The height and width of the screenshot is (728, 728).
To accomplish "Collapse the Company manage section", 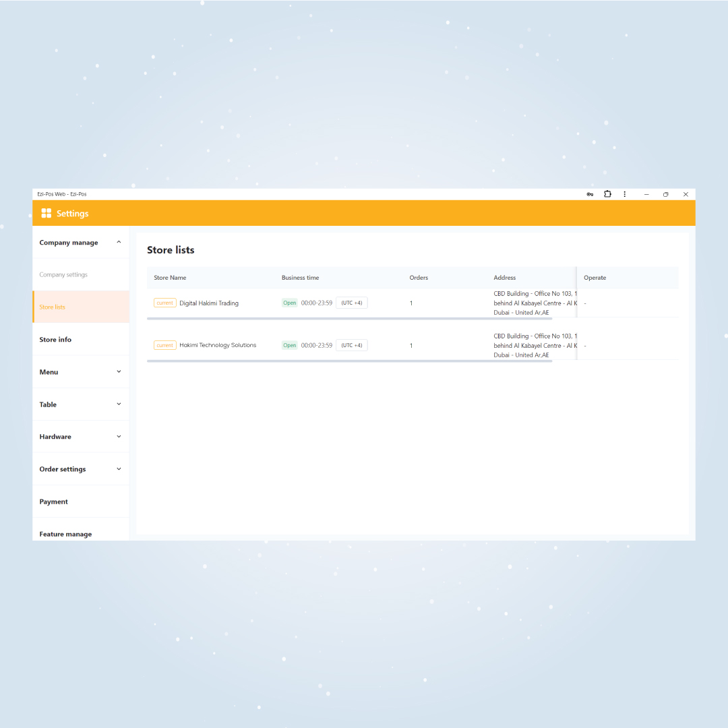I will click(119, 242).
